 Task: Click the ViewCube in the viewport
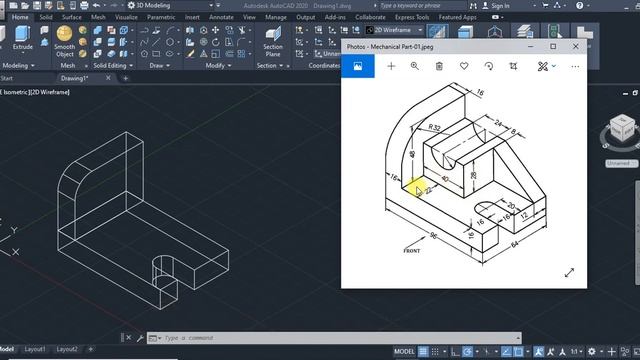622,129
